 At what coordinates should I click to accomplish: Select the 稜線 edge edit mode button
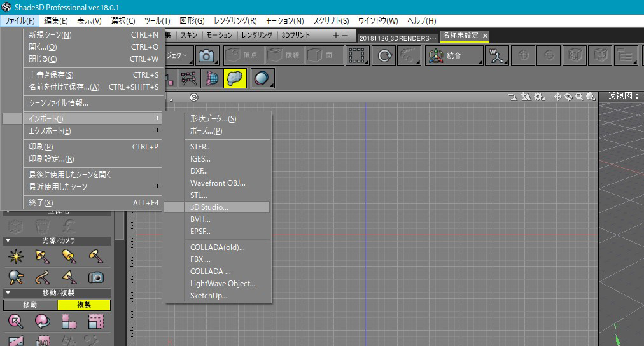[286, 55]
